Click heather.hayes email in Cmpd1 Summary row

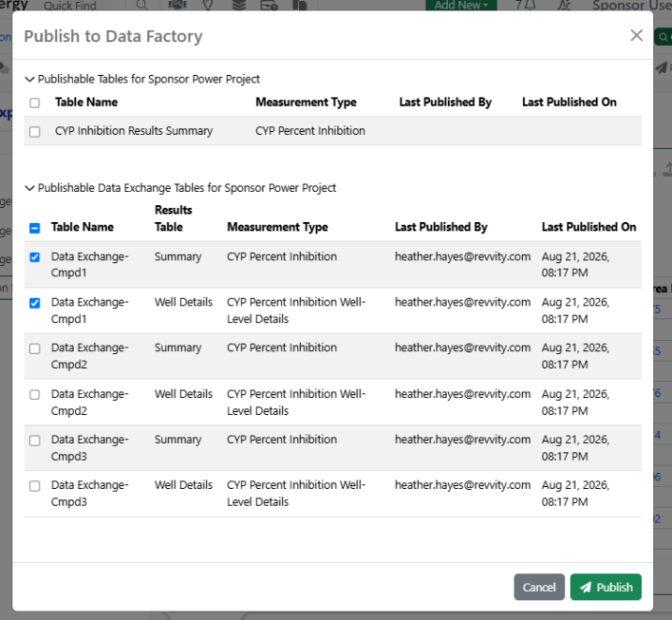click(x=462, y=257)
